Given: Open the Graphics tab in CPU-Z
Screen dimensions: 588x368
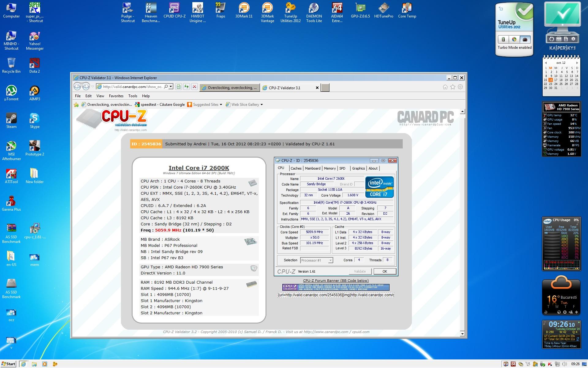Looking at the screenshot, I should coord(358,168).
